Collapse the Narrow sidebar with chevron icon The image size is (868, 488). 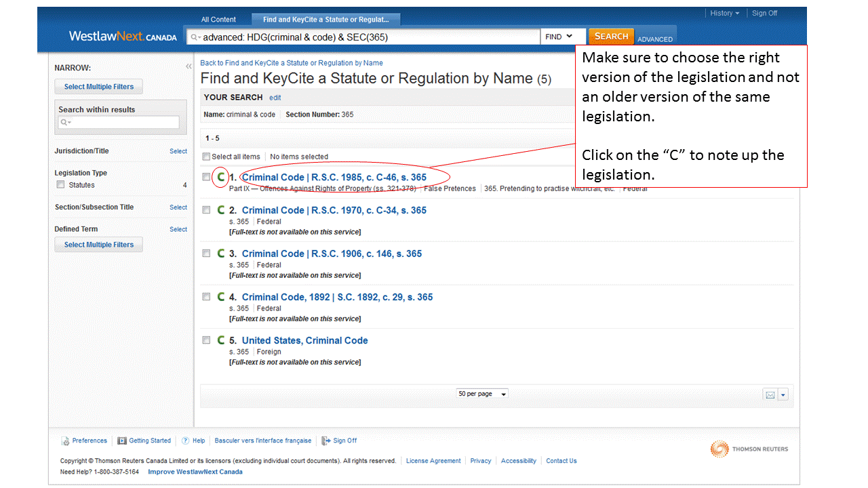(x=189, y=66)
